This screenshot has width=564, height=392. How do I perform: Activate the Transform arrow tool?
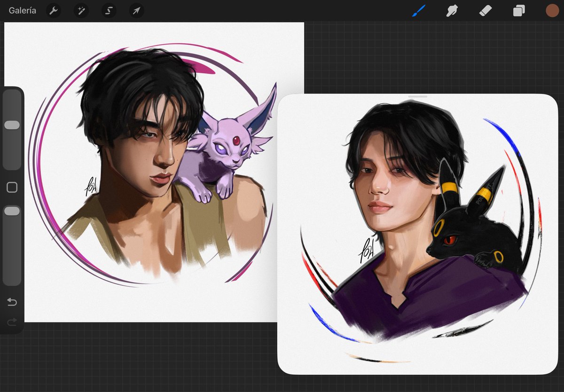136,10
